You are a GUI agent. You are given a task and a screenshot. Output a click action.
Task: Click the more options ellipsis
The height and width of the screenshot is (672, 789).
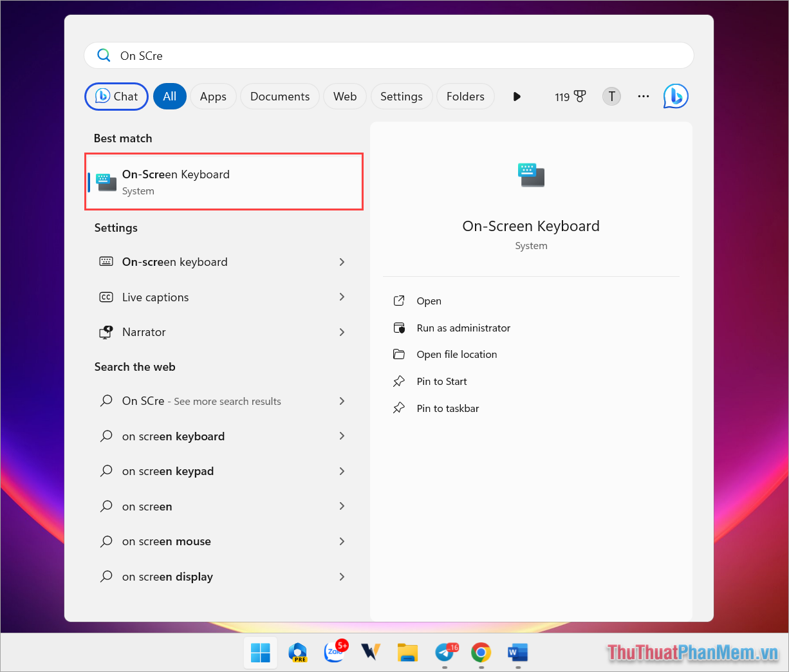pyautogui.click(x=643, y=96)
